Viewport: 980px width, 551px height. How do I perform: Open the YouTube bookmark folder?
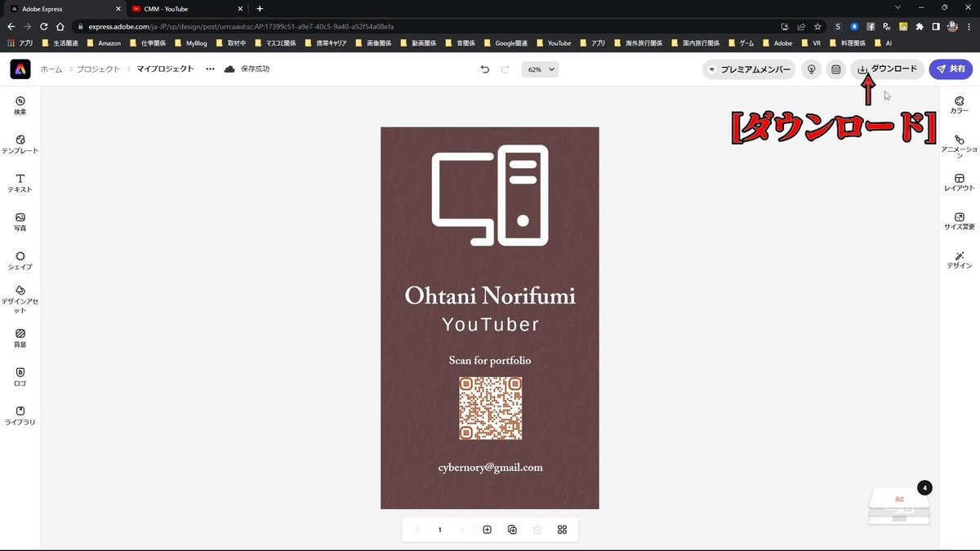coord(554,42)
